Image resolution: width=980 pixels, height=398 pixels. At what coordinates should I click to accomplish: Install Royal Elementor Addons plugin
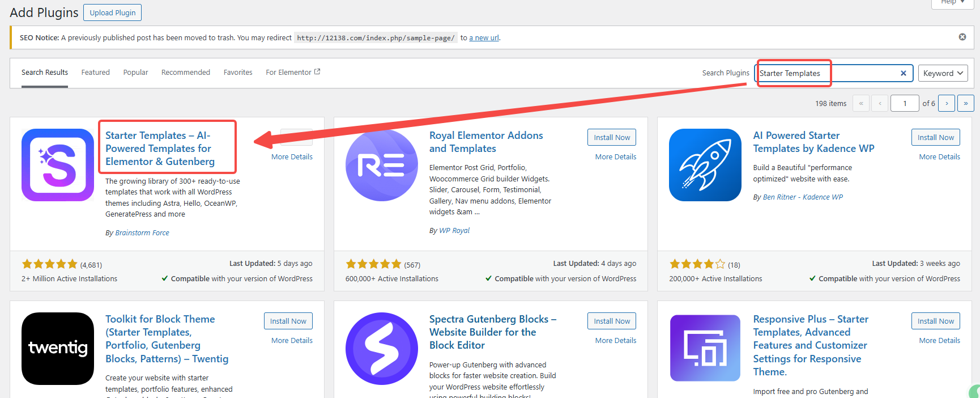[x=611, y=137]
